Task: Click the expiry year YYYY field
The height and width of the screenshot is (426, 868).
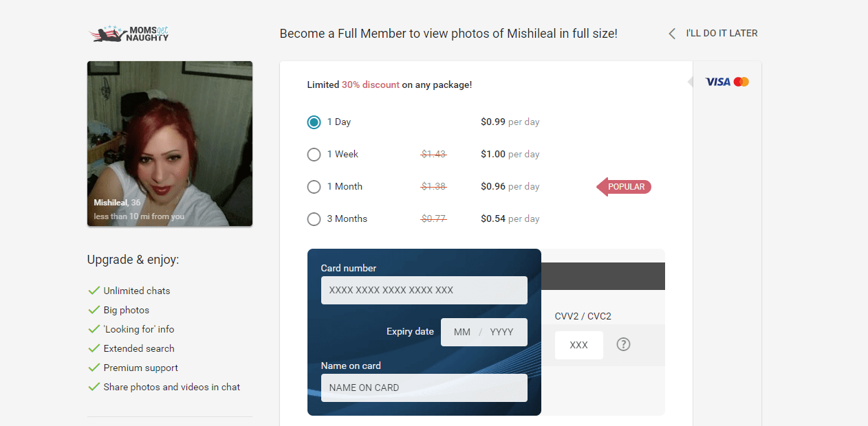Action: pos(502,332)
